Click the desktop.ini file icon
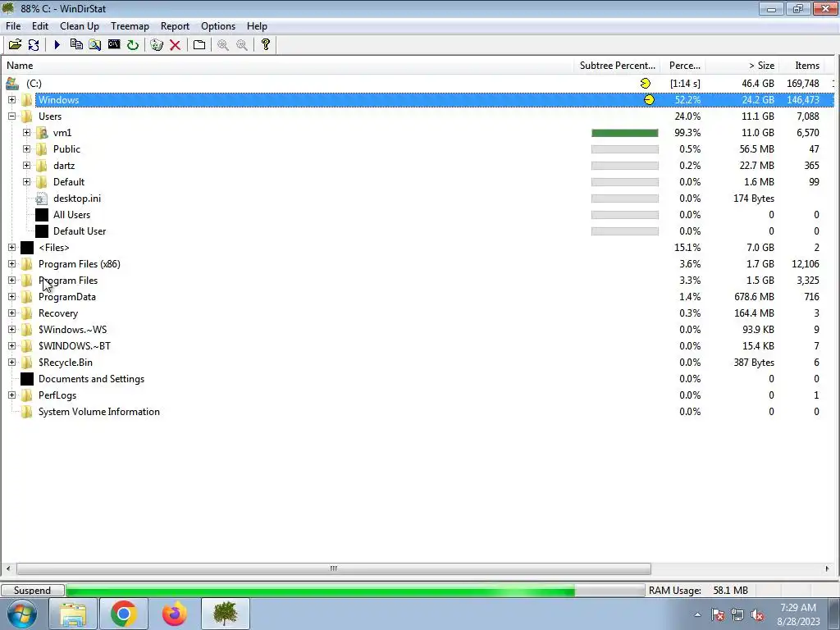 (42, 199)
